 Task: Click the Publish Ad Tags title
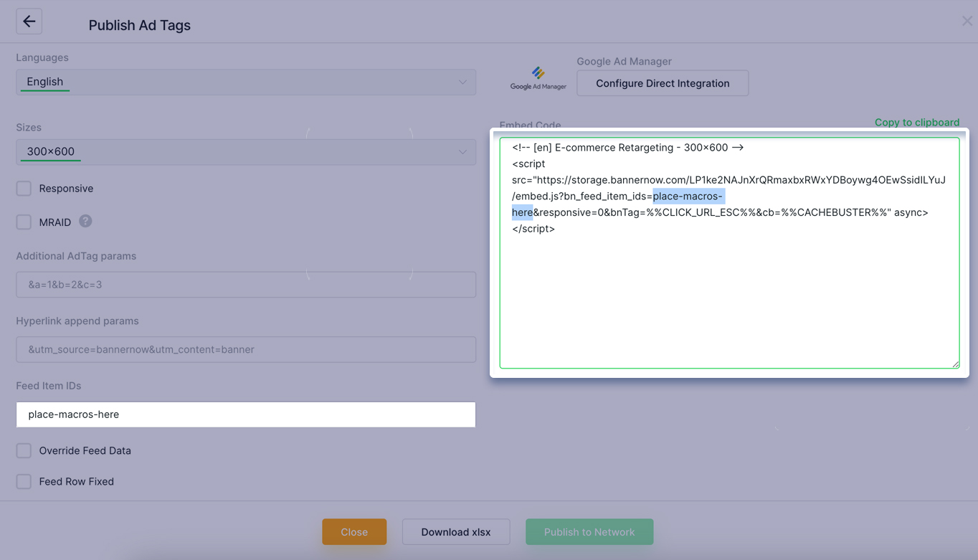[140, 25]
